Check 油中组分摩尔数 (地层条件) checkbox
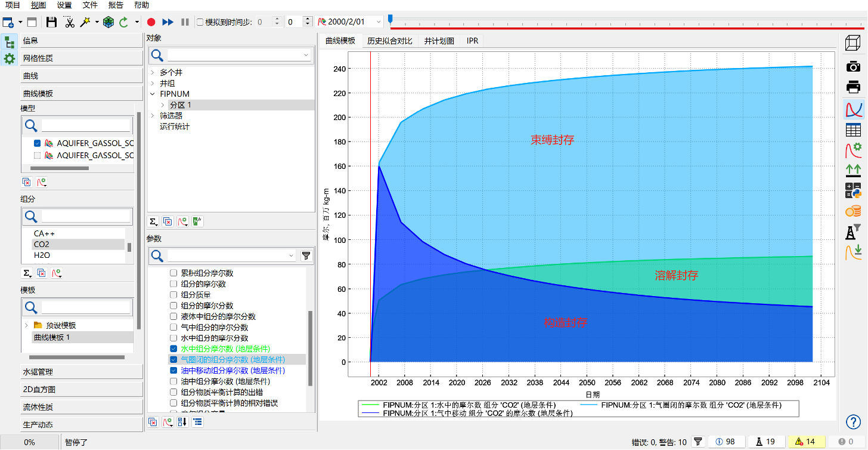The height and width of the screenshot is (450, 868). (173, 381)
